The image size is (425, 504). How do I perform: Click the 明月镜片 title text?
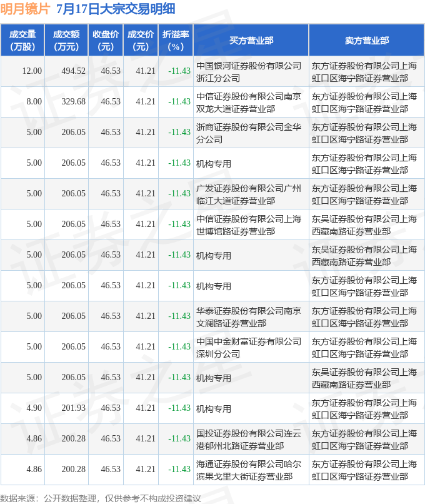click(x=25, y=9)
